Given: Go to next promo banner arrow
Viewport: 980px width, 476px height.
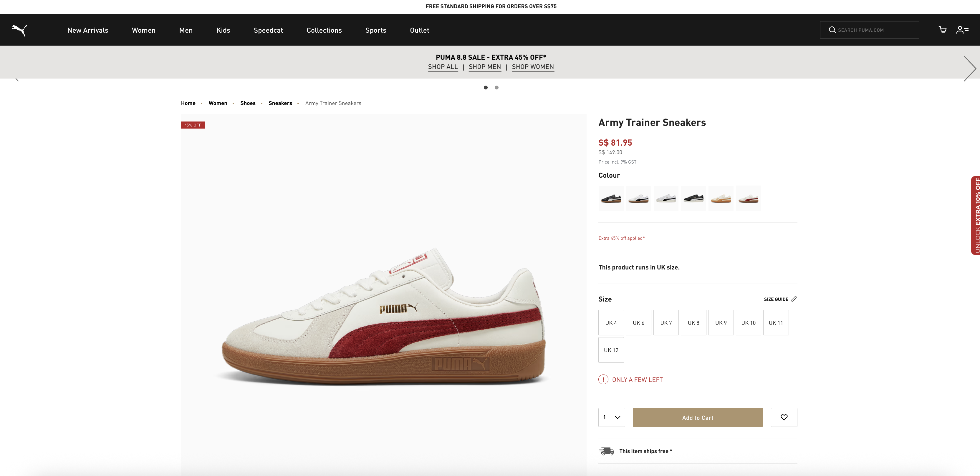Looking at the screenshot, I should click(969, 69).
